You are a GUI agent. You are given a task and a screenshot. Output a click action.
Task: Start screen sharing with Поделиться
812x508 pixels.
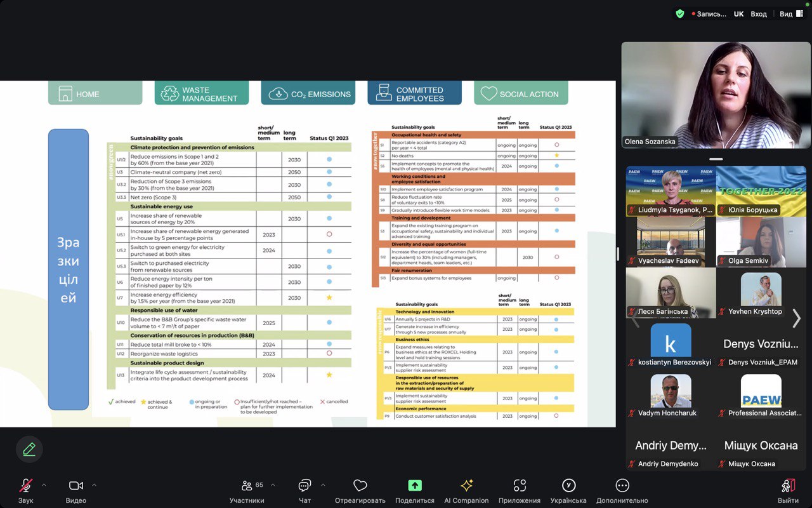(414, 486)
